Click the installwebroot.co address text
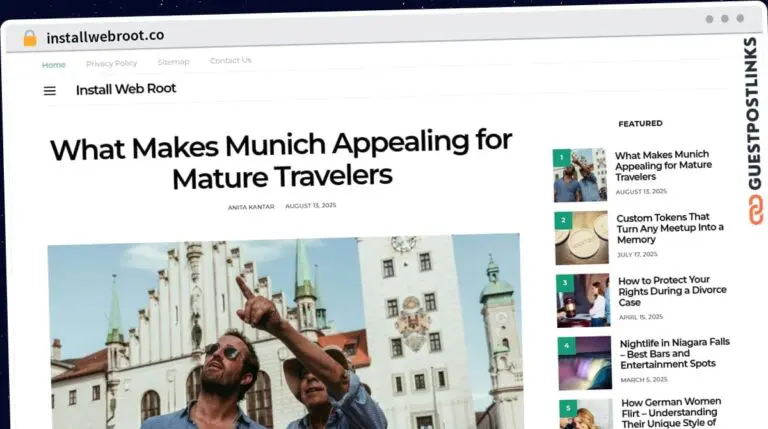768x429 pixels. coord(105,36)
